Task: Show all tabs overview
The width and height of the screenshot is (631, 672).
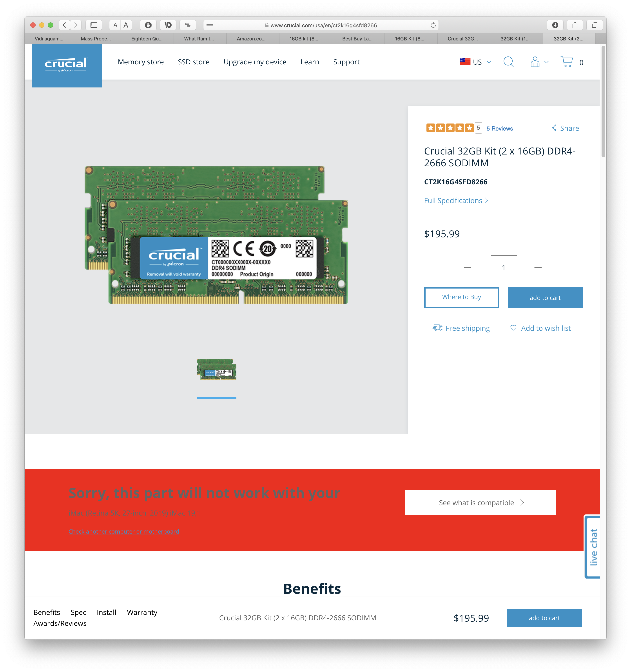Action: click(x=595, y=25)
